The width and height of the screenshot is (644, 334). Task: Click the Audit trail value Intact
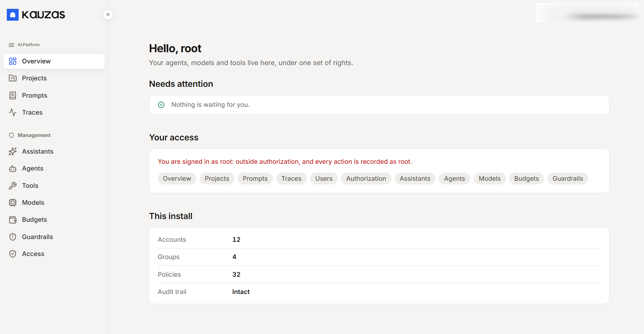tap(241, 292)
